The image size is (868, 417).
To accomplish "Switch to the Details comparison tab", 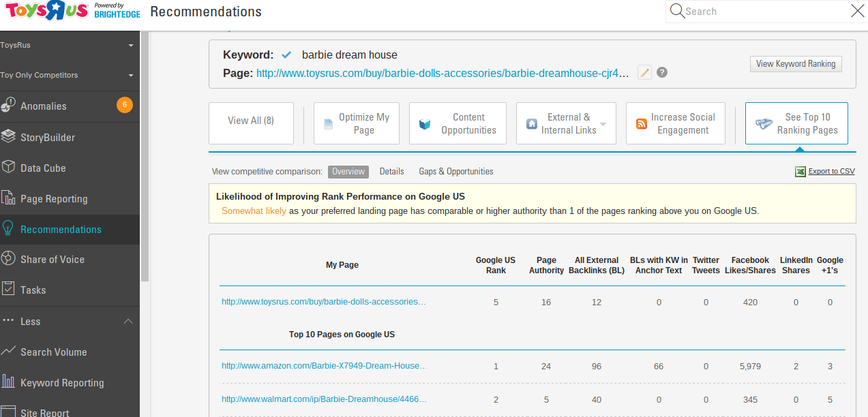I will (x=391, y=172).
